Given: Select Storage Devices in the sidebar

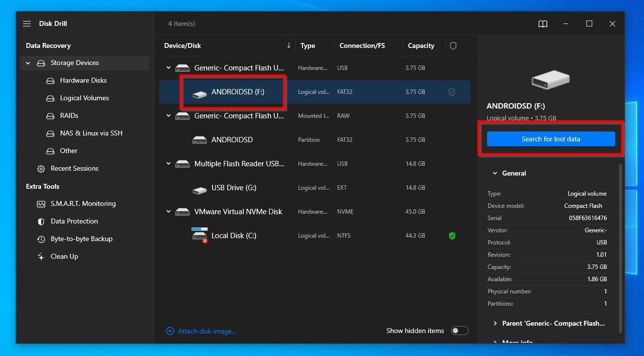Looking at the screenshot, I should click(x=85, y=63).
